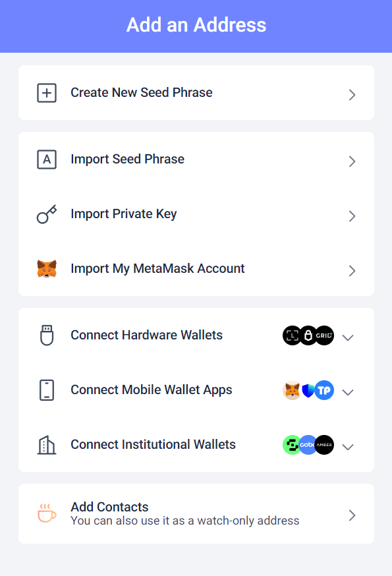This screenshot has height=576, width=392.
Task: Click the Amber wallet badge
Action: coord(323,445)
